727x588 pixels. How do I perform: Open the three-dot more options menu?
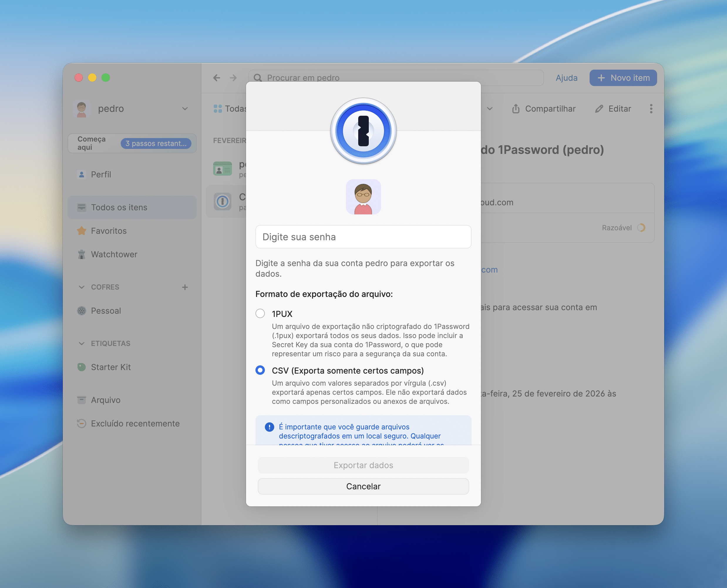(651, 109)
